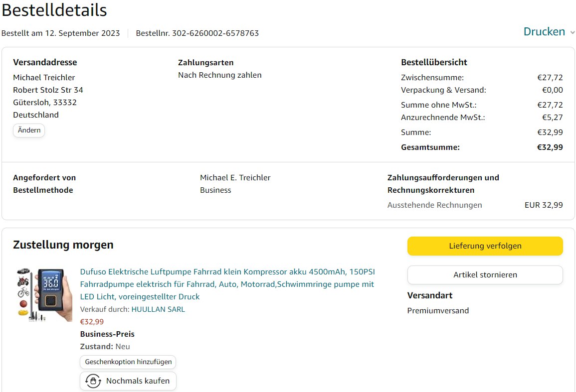Track delivery with Lieferung verfolgen button
Screen dimensions: 576x392
(485, 246)
